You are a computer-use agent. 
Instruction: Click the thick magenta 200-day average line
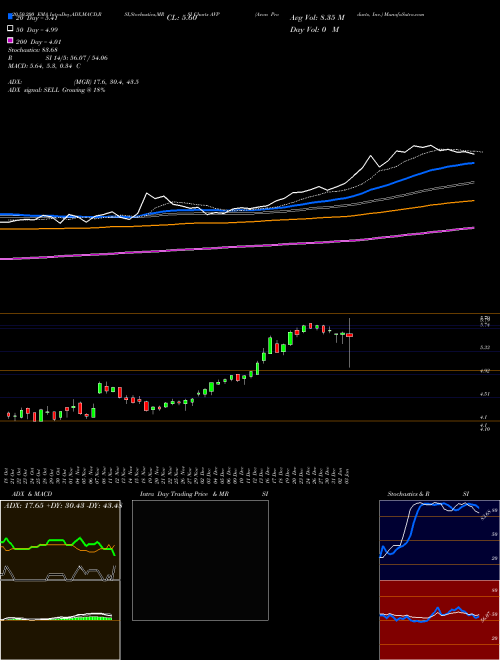pyautogui.click(x=237, y=247)
